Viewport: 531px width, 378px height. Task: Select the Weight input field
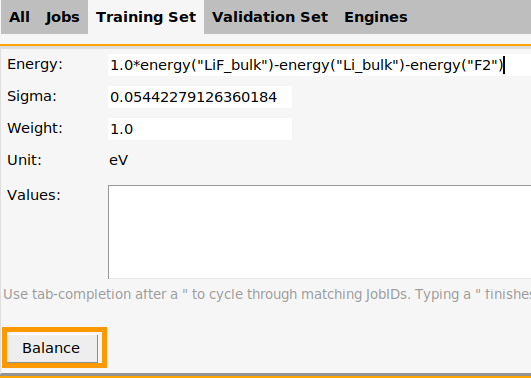pyautogui.click(x=200, y=129)
